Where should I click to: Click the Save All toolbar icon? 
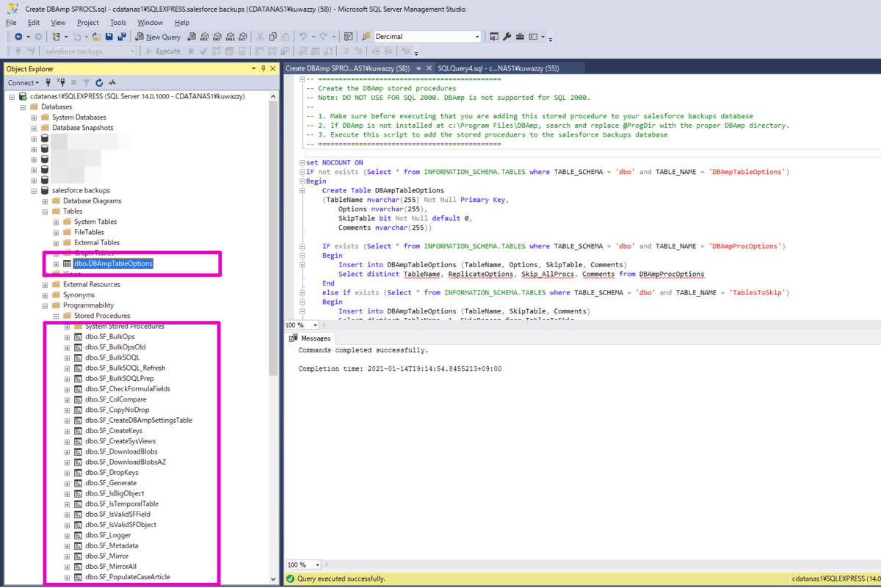point(120,37)
